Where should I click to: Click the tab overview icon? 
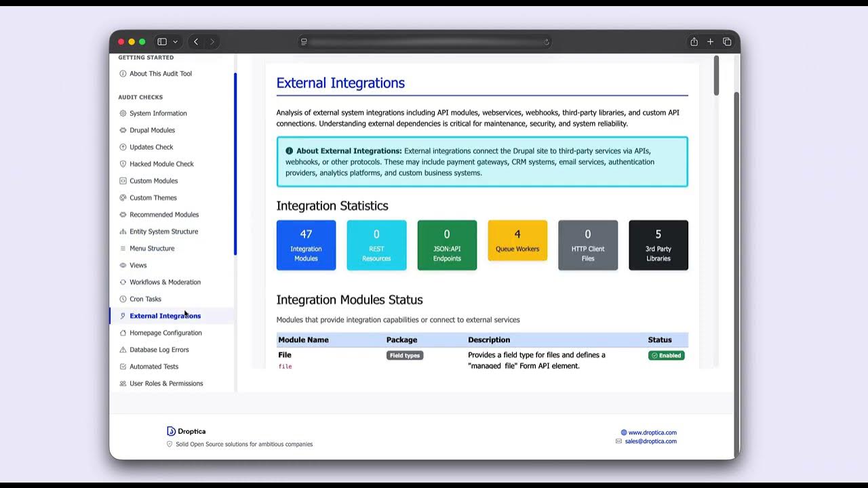coord(726,41)
